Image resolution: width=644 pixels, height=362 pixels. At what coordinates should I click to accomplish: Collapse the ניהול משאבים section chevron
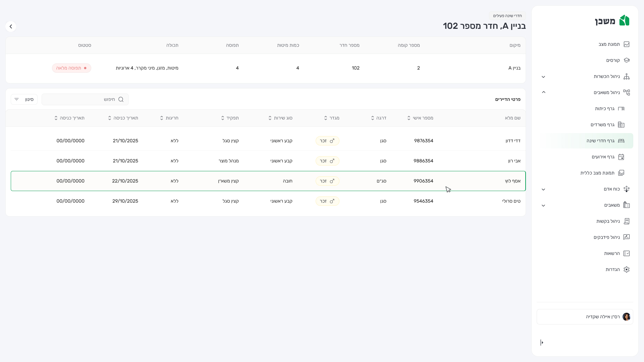coord(543,92)
